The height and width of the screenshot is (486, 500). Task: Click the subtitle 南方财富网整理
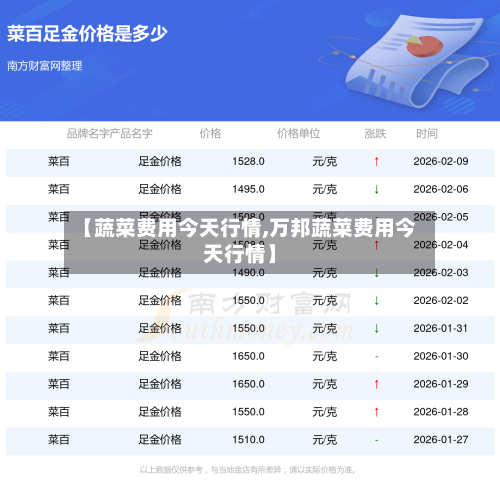click(x=45, y=66)
